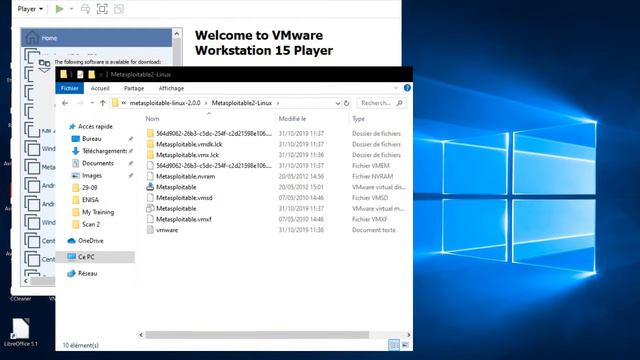Switch to the Affichage ribbon tab
This screenshot has height=360, width=640.
pos(171,88)
